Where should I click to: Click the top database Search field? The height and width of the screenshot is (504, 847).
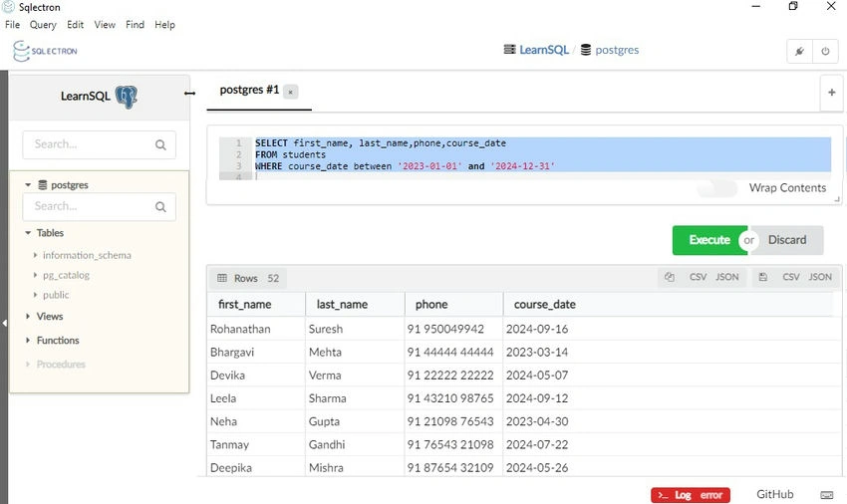pos(100,144)
